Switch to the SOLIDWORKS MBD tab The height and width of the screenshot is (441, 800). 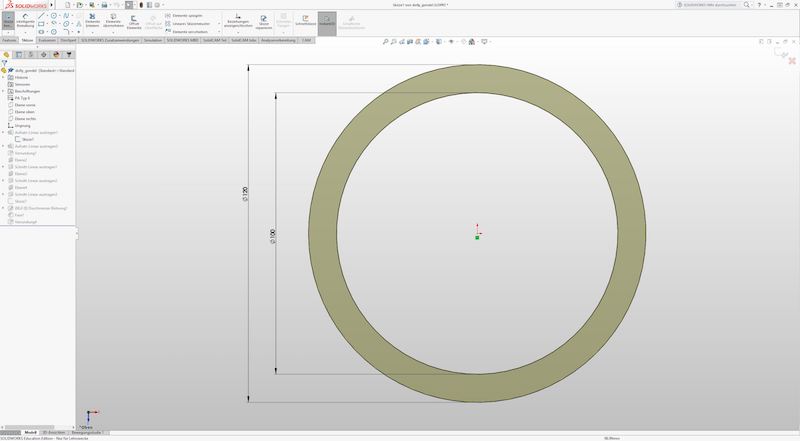coord(182,40)
